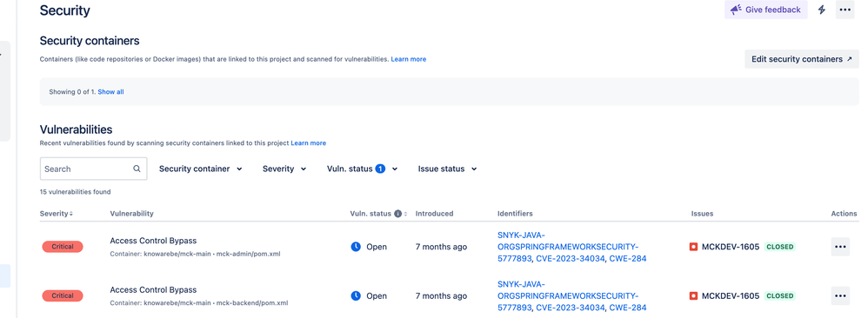Open actions menu for mck-backend row

coord(840,296)
